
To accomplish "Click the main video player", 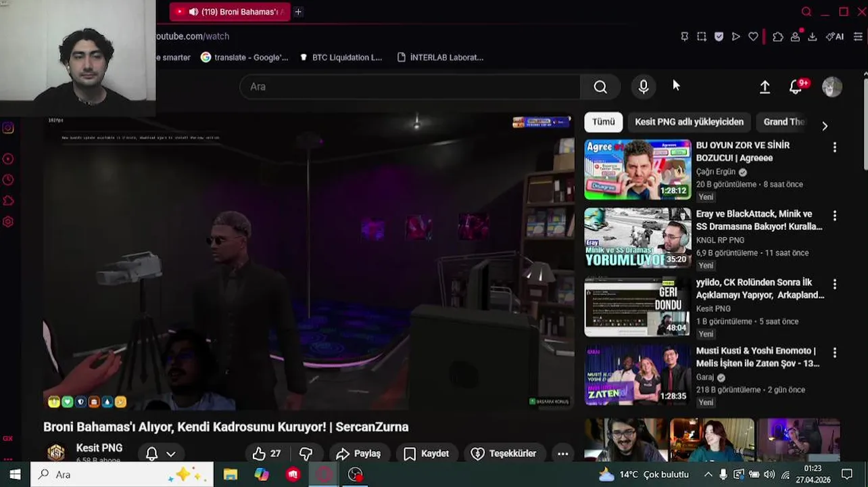I will pos(308,262).
